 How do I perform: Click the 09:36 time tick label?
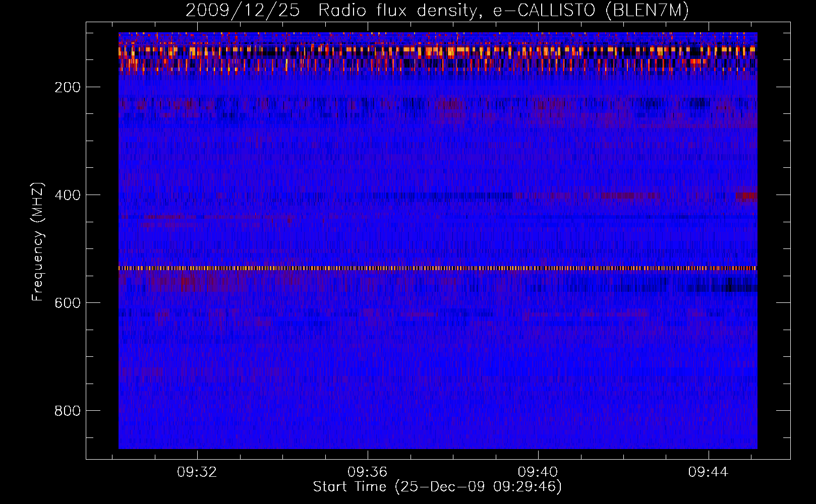(368, 472)
